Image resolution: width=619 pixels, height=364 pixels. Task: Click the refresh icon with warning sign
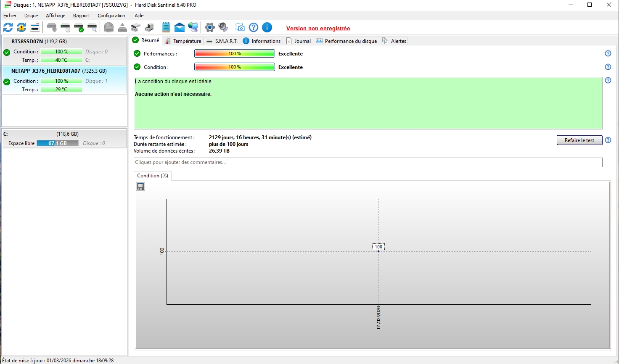[21, 28]
